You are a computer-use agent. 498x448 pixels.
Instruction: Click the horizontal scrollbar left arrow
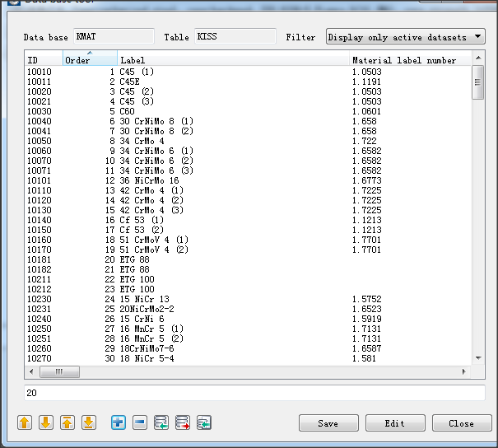click(x=31, y=371)
